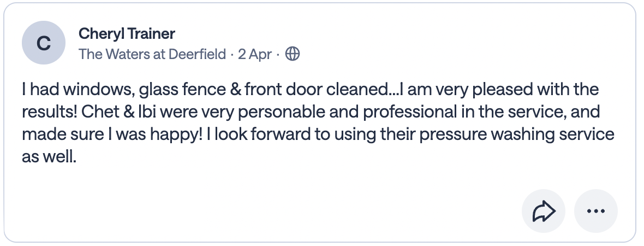Click the share arrow icon

click(544, 211)
